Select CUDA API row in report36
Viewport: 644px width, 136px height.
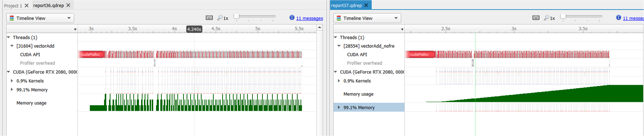tap(30, 55)
